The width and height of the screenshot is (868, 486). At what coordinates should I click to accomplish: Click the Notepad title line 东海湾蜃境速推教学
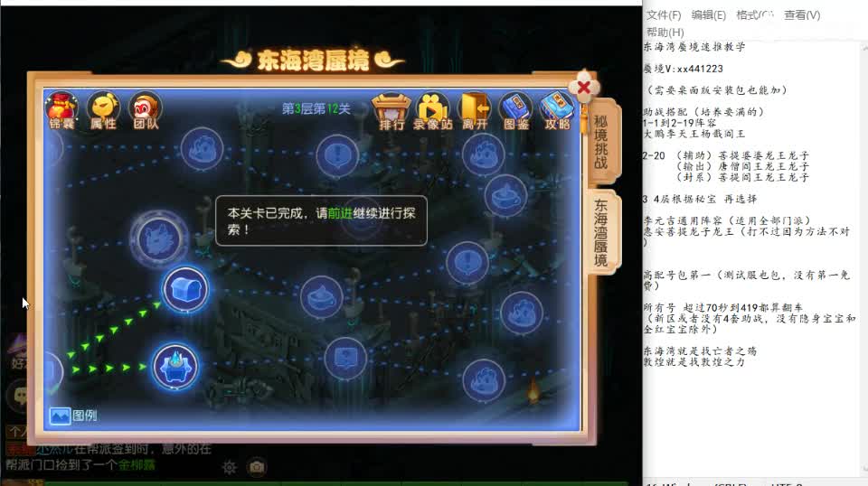(x=694, y=47)
